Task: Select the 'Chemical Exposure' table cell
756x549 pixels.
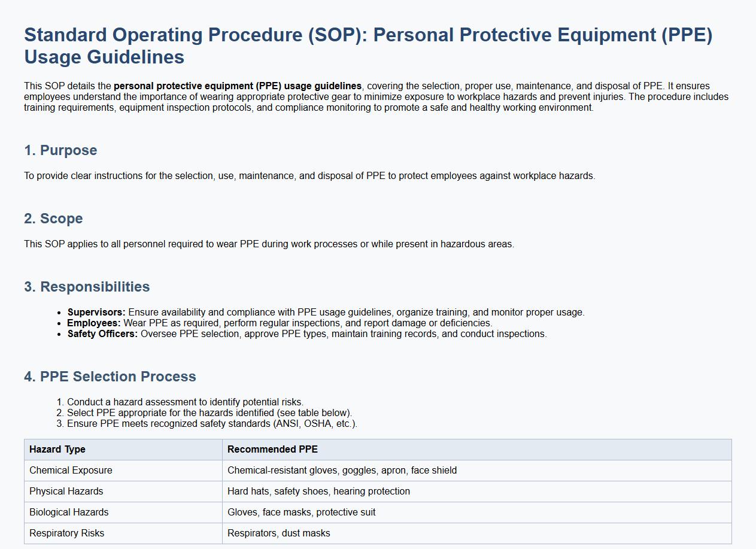Action: (x=71, y=471)
